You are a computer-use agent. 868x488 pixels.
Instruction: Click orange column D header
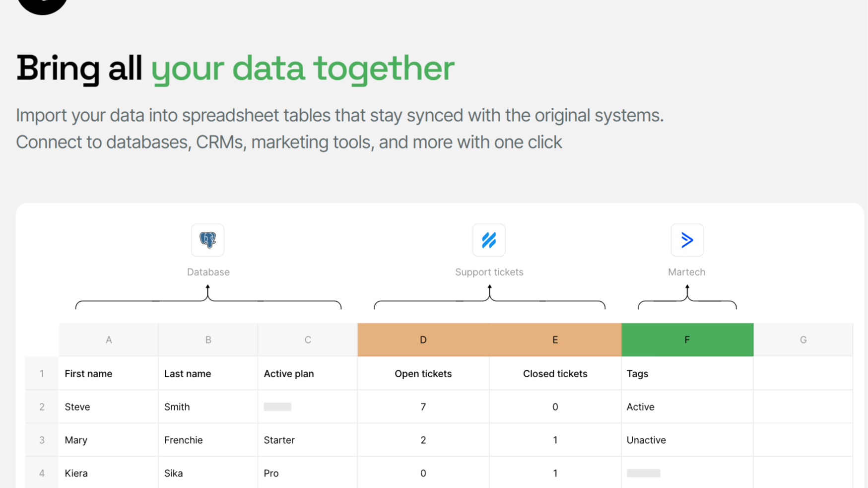pos(423,340)
